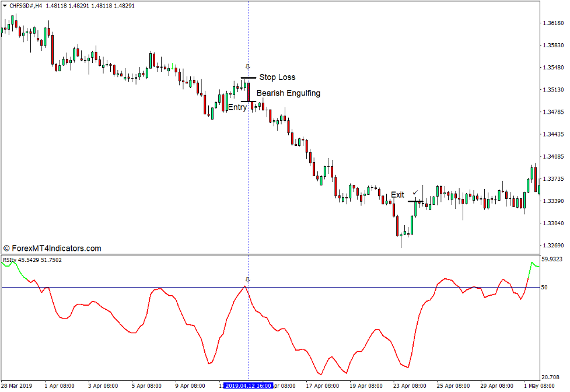This screenshot has width=570, height=392.
Task: Click the arrow marker above the RSI 50 crossing
Action: (x=248, y=279)
